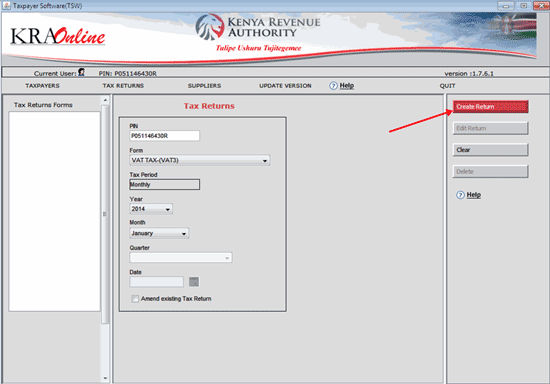Minimize the Taxpayer Software window

tap(505, 6)
